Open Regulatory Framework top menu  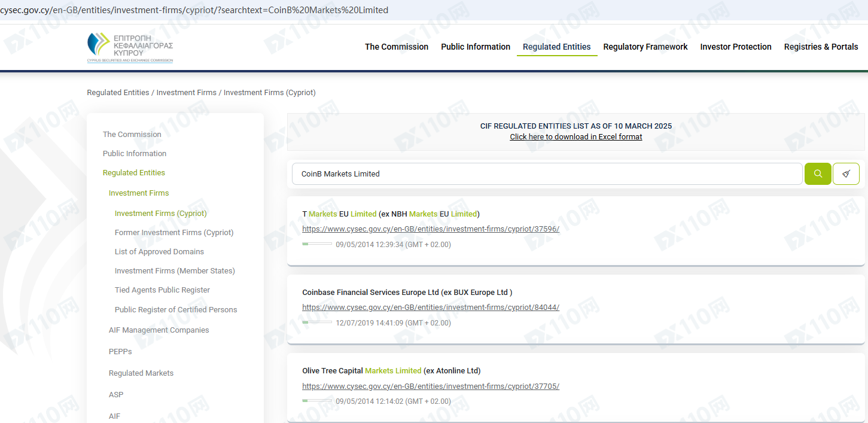coord(645,47)
